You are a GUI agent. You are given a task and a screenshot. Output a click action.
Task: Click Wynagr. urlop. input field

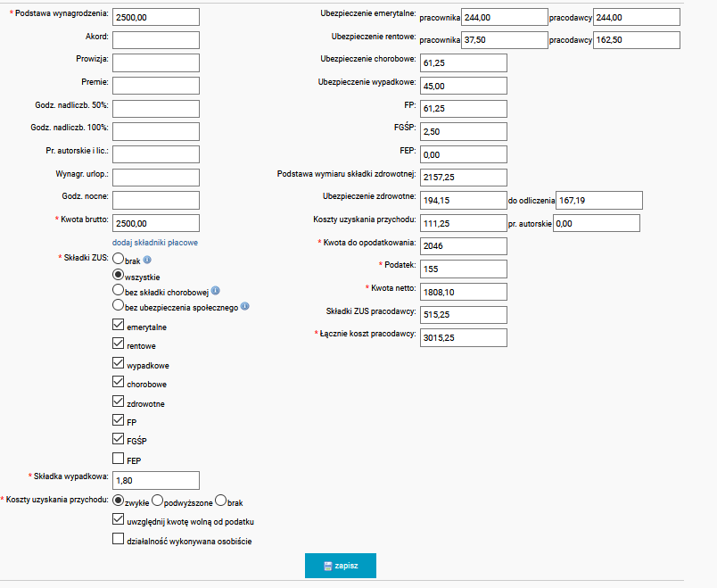pyautogui.click(x=156, y=177)
